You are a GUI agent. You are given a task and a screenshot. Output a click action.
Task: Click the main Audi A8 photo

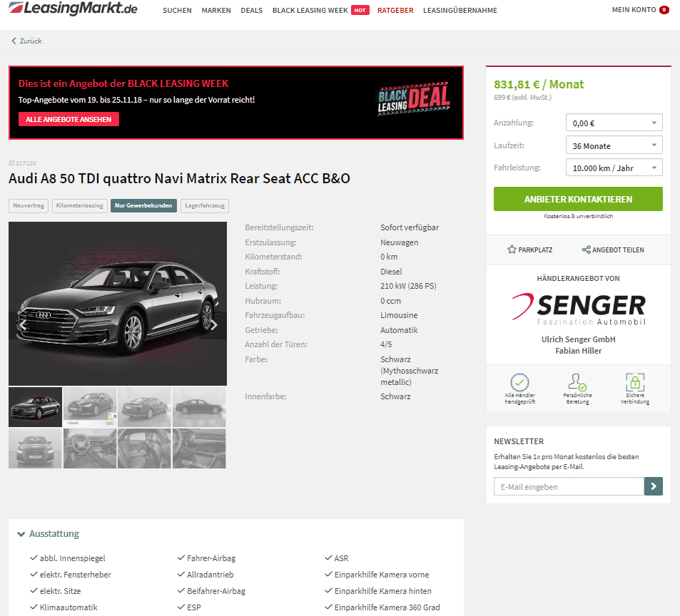[x=118, y=304]
